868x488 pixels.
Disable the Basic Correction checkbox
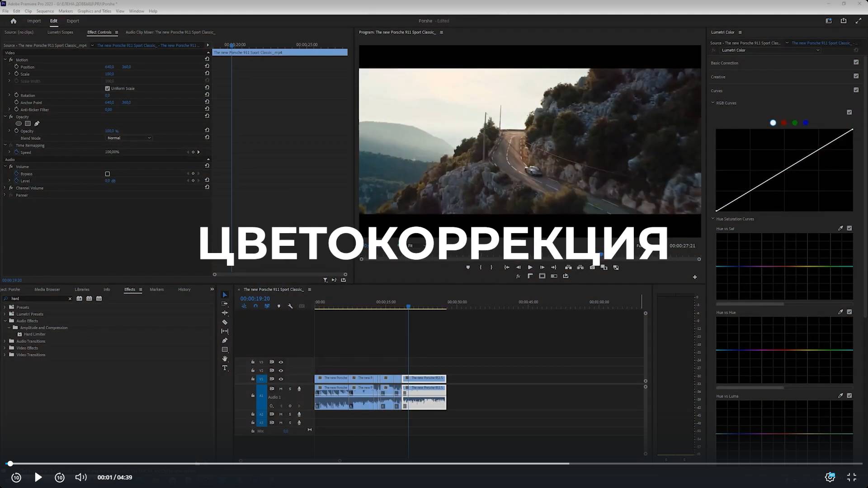(x=856, y=62)
